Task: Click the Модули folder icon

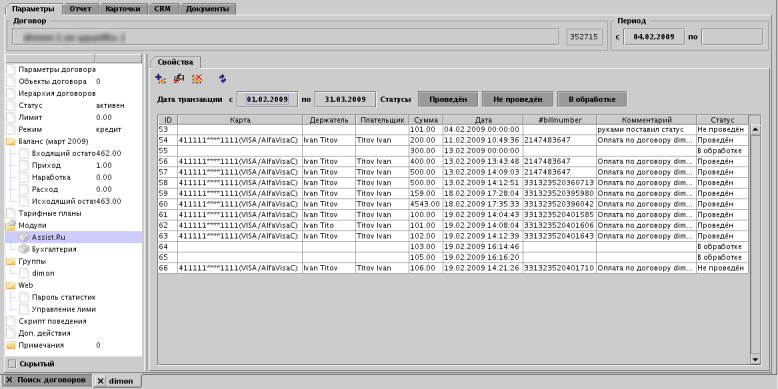Action: [x=11, y=225]
